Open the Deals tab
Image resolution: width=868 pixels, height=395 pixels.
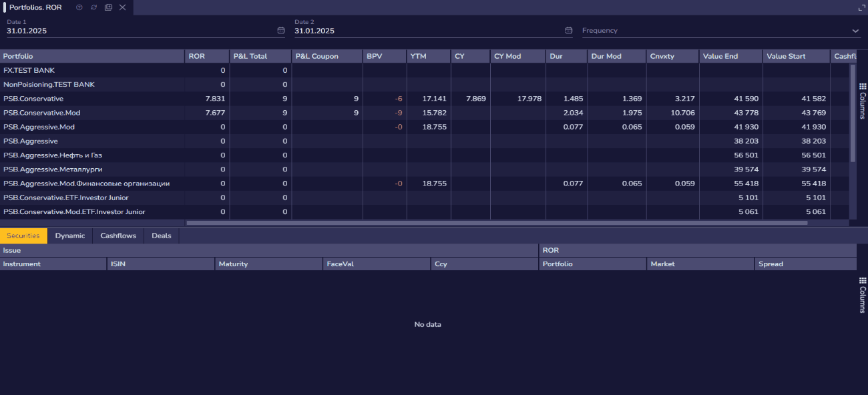click(x=161, y=236)
